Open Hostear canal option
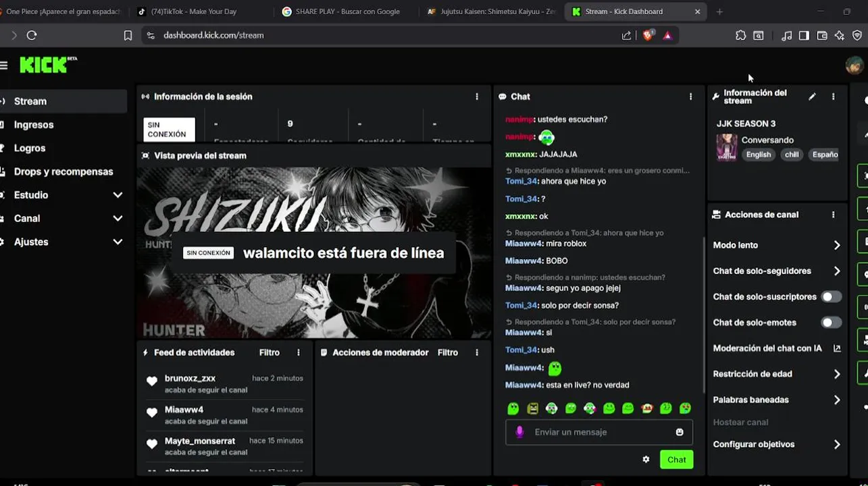 (x=740, y=423)
